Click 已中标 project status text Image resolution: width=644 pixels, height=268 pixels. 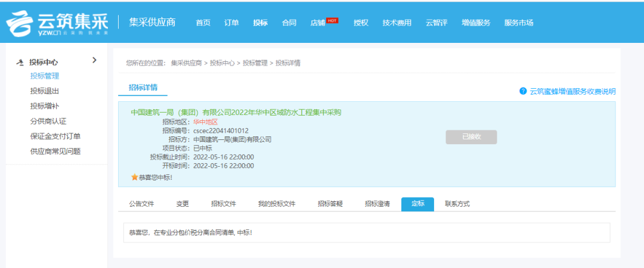(202, 148)
